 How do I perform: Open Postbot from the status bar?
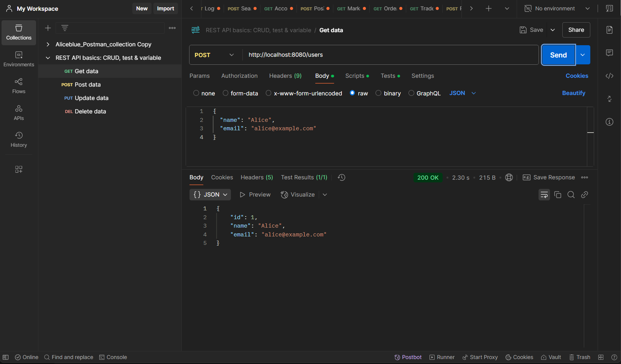[408, 357]
